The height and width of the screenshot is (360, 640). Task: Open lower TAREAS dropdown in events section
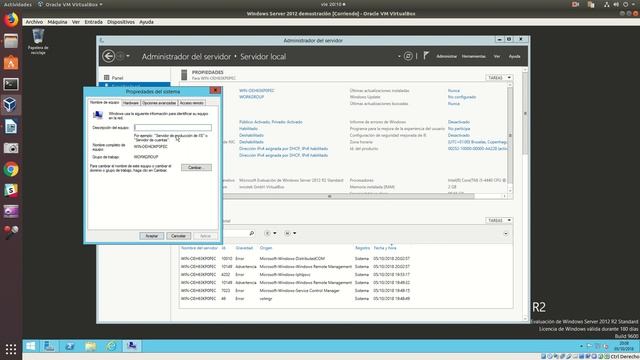(499, 220)
